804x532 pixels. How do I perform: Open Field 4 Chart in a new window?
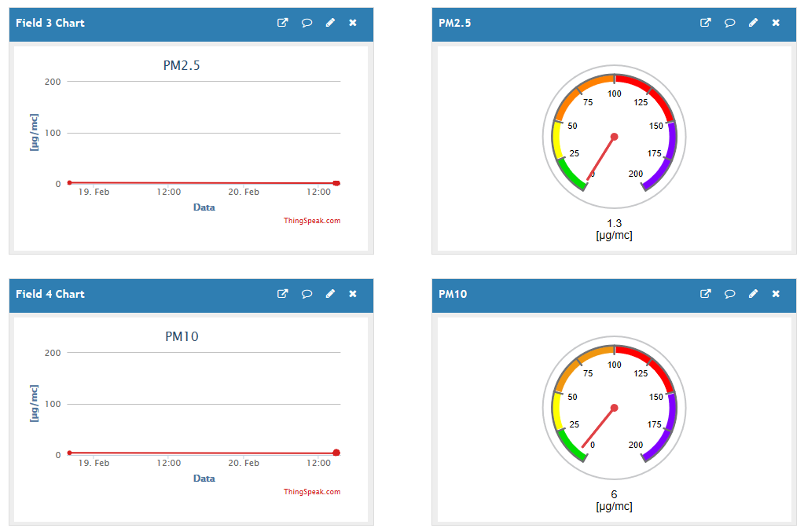282,294
